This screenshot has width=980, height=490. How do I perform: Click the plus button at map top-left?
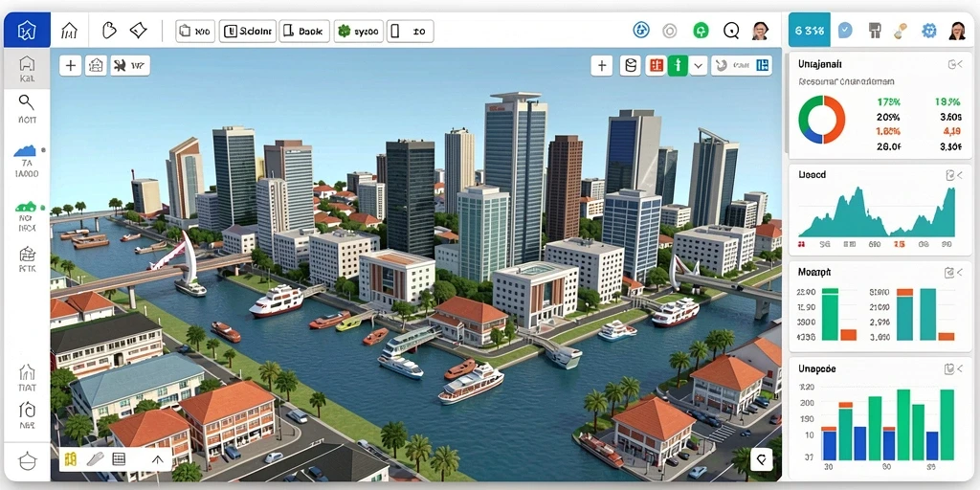(71, 66)
